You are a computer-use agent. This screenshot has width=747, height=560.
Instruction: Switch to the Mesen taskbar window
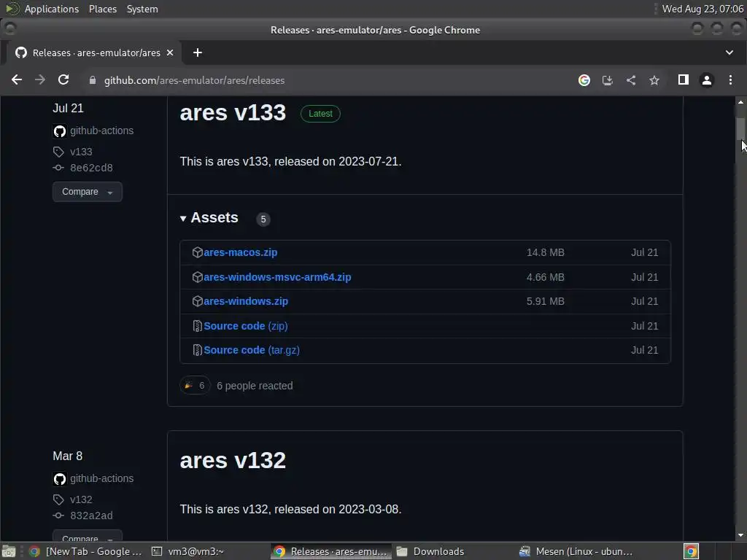(x=576, y=551)
